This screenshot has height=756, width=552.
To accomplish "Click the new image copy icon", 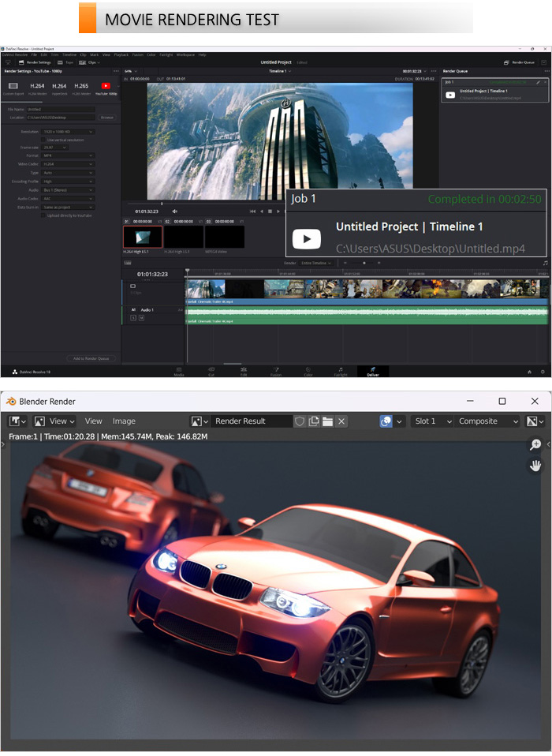I will click(314, 421).
